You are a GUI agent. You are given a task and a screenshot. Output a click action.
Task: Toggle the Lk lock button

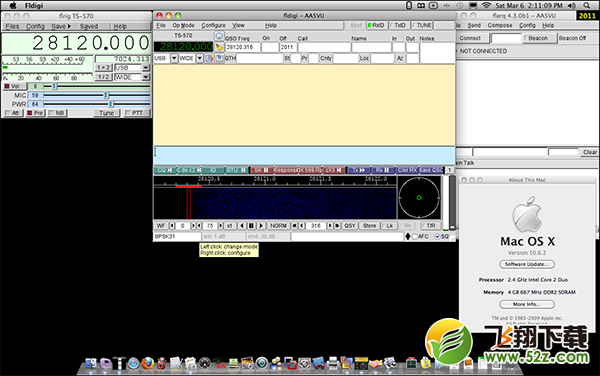(x=388, y=226)
